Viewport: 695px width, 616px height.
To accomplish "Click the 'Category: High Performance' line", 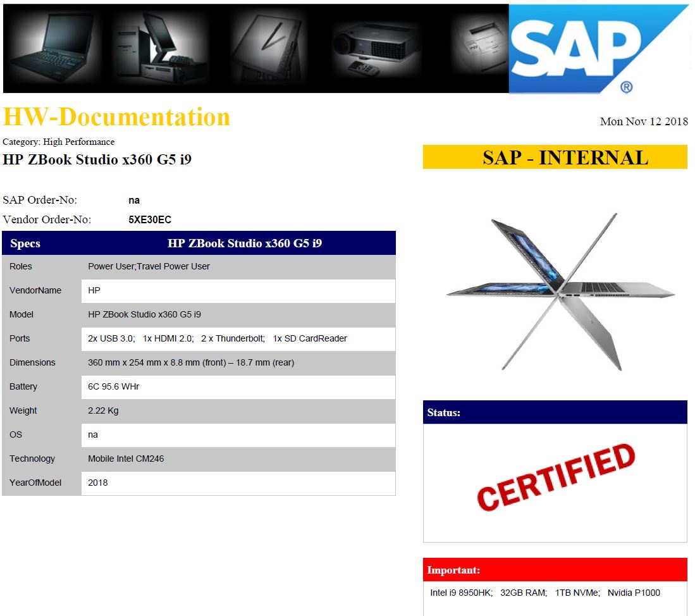I will click(59, 142).
